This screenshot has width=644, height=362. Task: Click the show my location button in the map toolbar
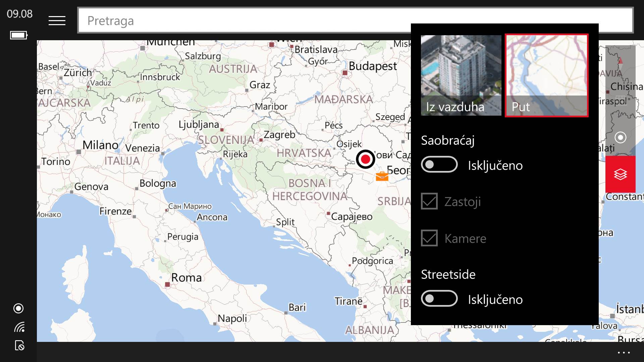tap(620, 137)
